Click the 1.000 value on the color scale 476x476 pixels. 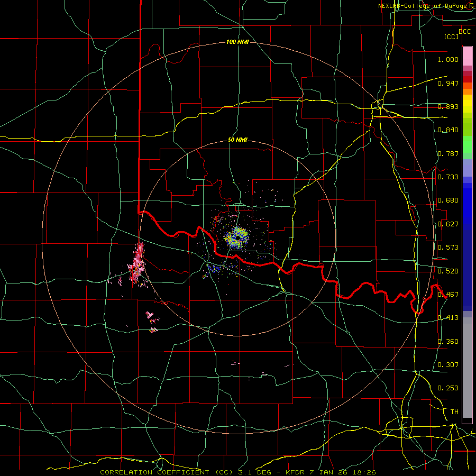(448, 59)
